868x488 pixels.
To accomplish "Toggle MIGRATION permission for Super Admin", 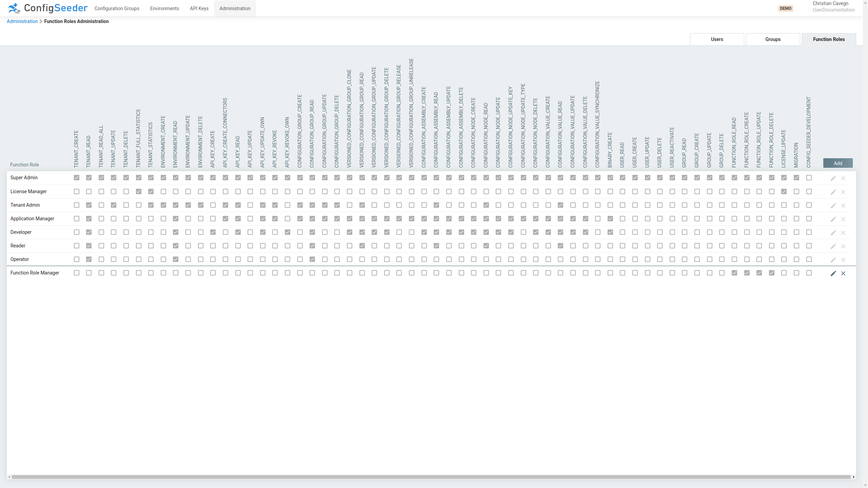I will pos(796,177).
